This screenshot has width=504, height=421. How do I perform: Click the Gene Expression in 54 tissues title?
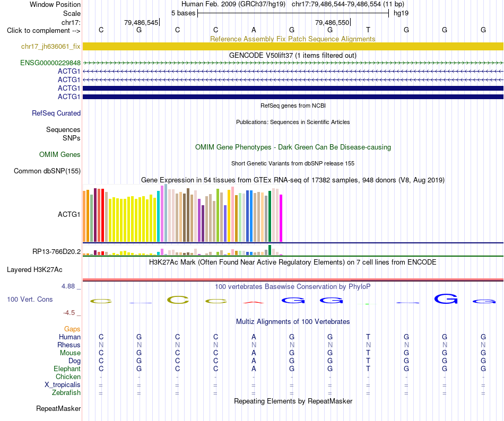coord(293,180)
